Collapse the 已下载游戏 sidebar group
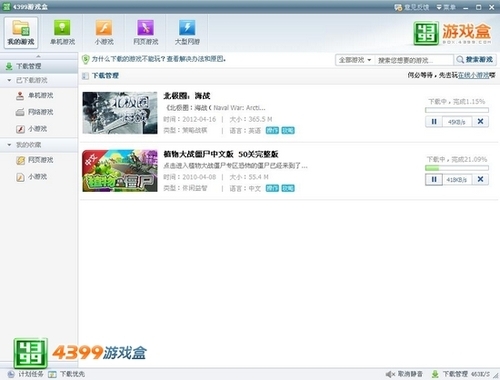This screenshot has width=500, height=380. point(9,80)
